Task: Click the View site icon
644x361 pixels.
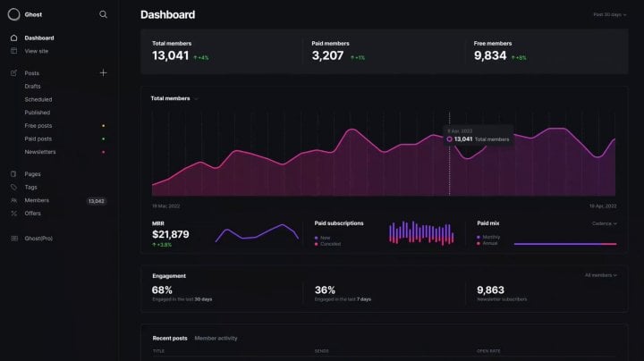Action: tap(14, 51)
